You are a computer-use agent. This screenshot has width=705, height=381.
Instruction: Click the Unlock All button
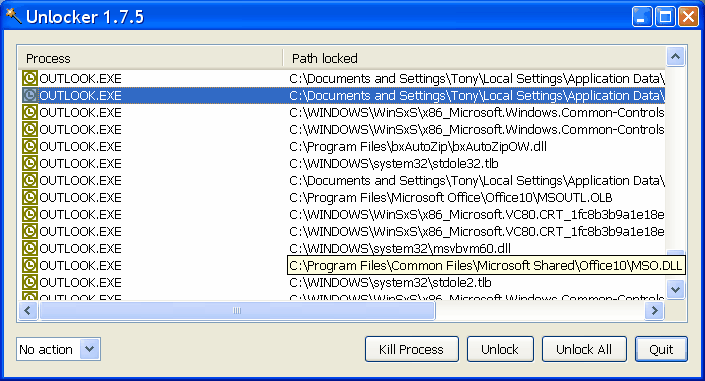pos(584,349)
